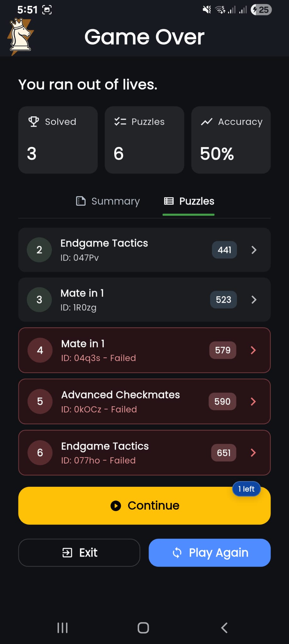Click the 651 rating badge on Endgame Tactics
289x644 pixels.
point(223,452)
